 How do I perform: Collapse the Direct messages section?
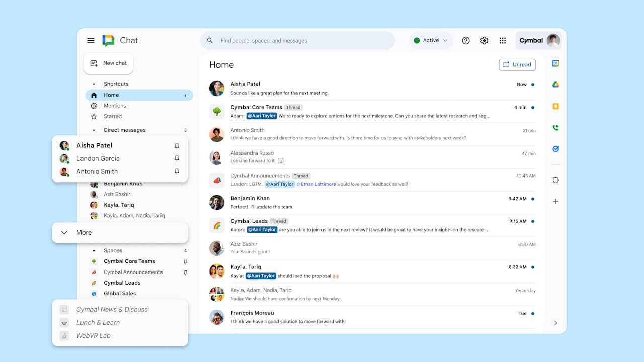(94, 130)
